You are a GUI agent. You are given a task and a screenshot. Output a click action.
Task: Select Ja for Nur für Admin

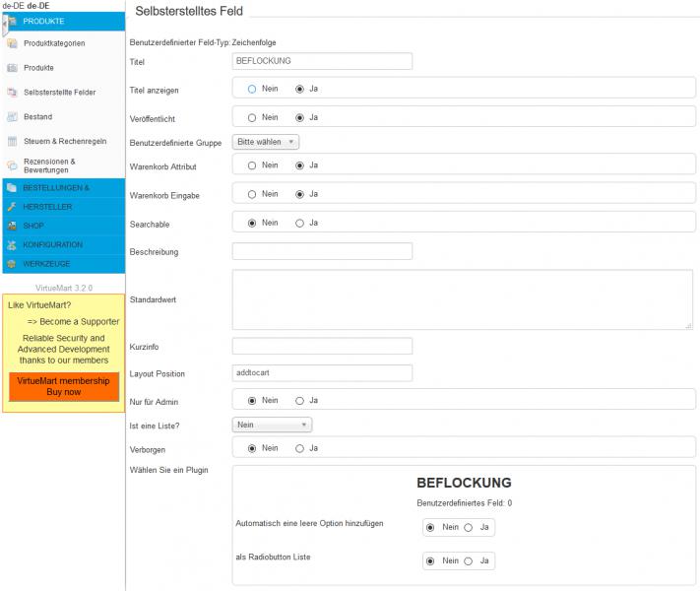[x=299, y=401]
